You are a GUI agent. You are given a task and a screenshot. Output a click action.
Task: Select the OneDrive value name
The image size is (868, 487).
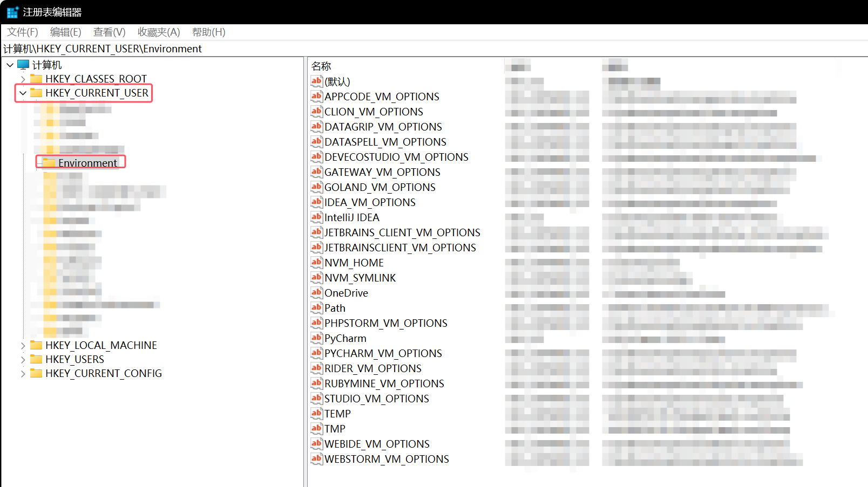click(346, 293)
